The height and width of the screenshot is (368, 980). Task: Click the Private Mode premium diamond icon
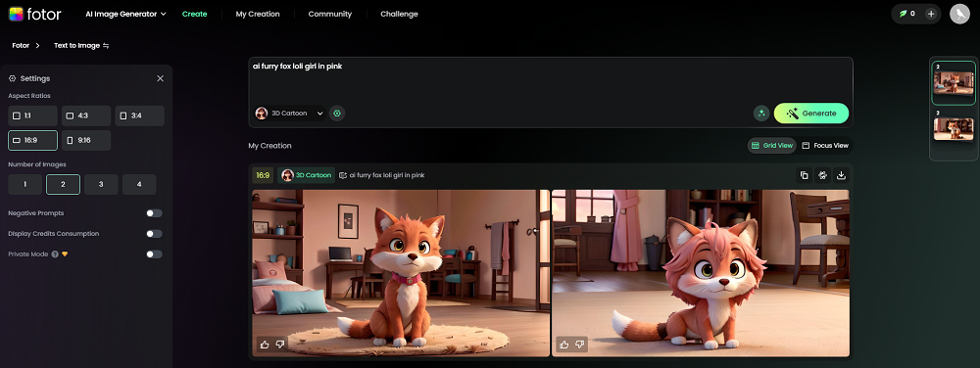tap(65, 254)
